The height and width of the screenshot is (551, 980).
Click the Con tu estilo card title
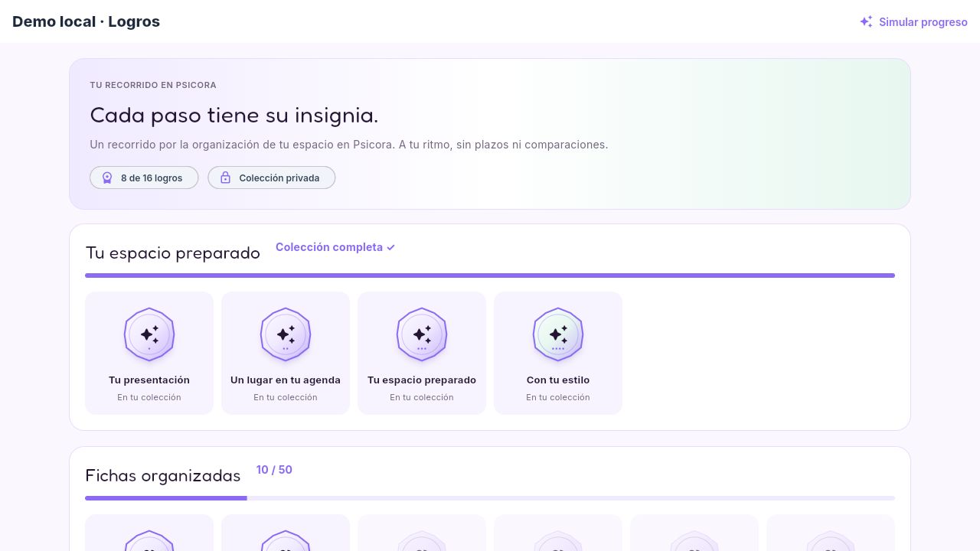click(x=558, y=380)
